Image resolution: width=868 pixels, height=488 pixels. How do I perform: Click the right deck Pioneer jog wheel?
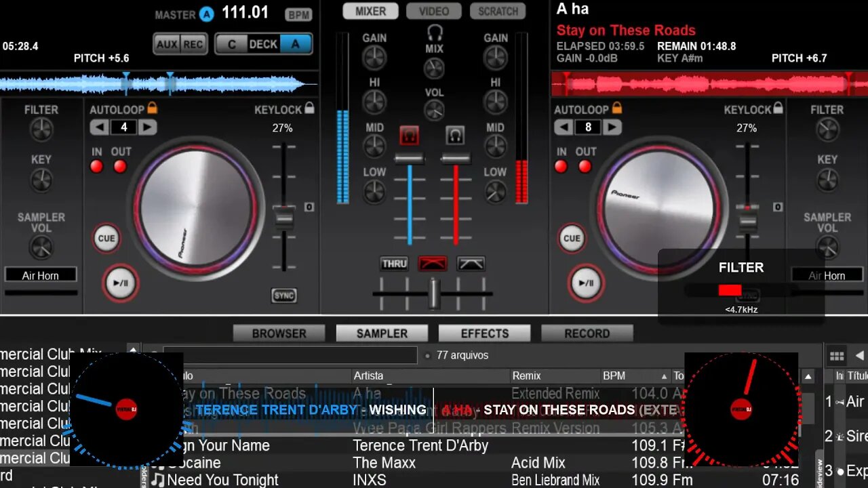659,207
